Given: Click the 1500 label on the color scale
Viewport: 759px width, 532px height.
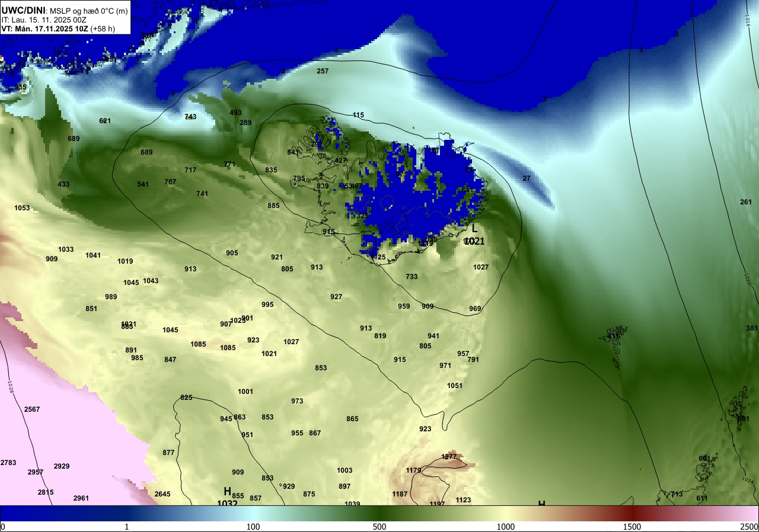Looking at the screenshot, I should (x=632, y=527).
